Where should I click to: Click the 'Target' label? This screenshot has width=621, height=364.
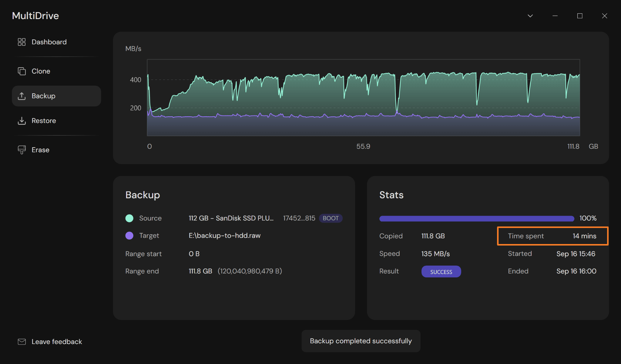149,236
